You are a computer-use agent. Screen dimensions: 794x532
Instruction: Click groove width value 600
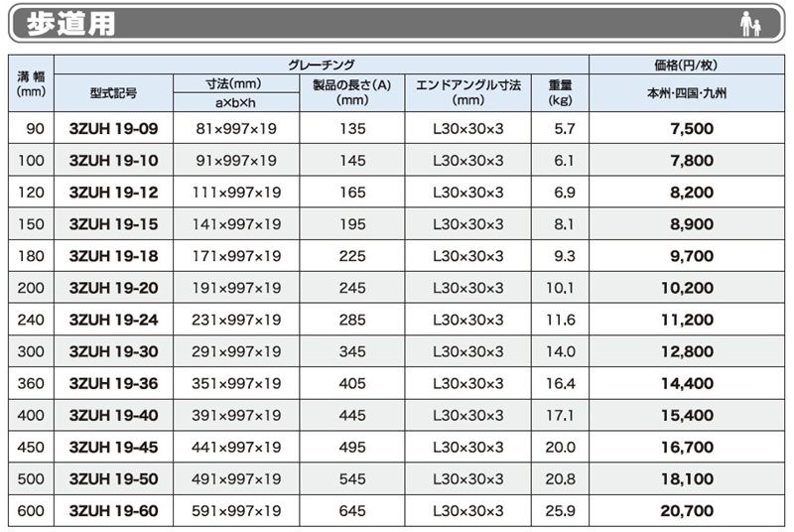31,511
